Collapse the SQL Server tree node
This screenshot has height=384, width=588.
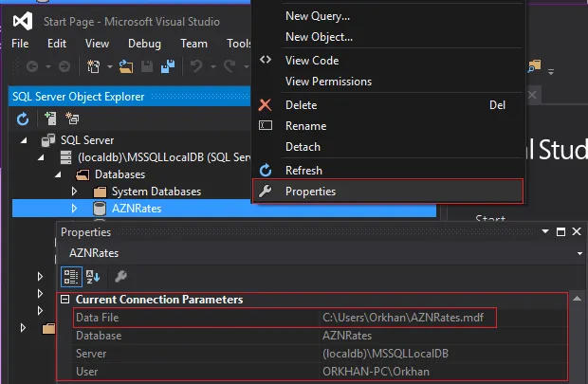pos(24,140)
